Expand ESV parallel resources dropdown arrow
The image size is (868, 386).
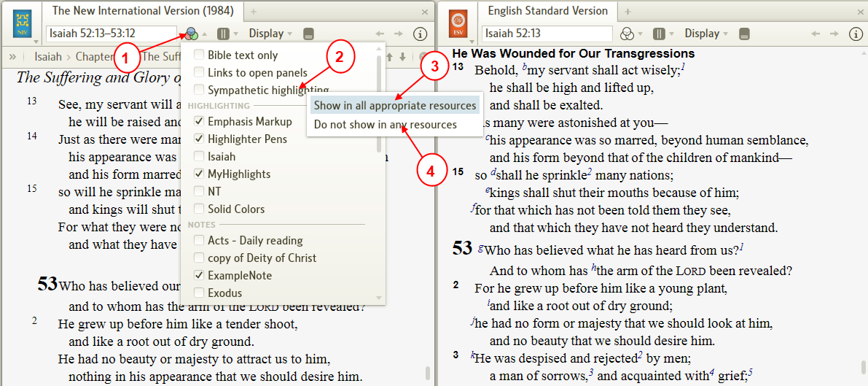click(671, 34)
